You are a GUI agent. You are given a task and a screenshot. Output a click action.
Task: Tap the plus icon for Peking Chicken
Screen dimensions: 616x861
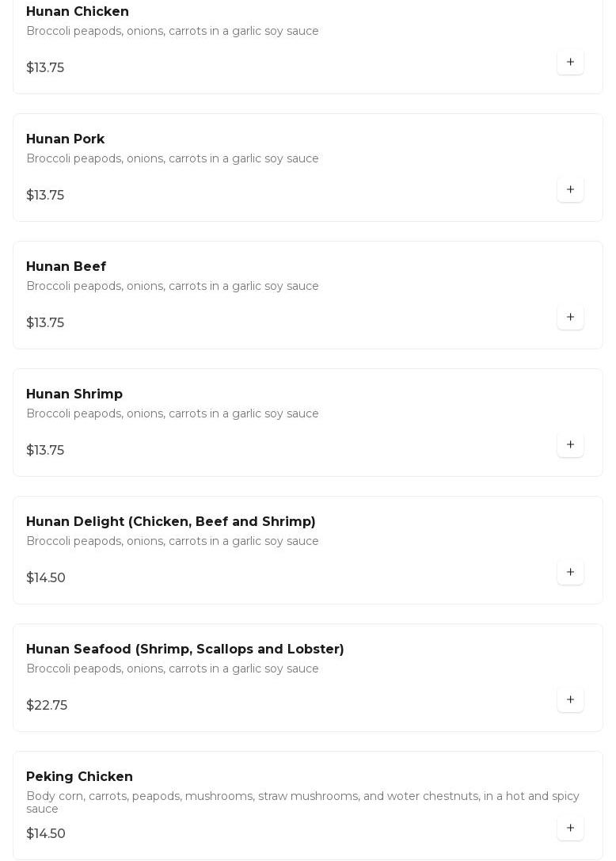click(x=570, y=828)
